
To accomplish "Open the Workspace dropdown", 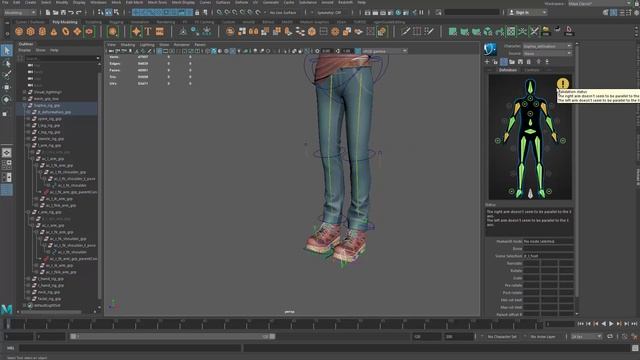I will click(x=600, y=3).
